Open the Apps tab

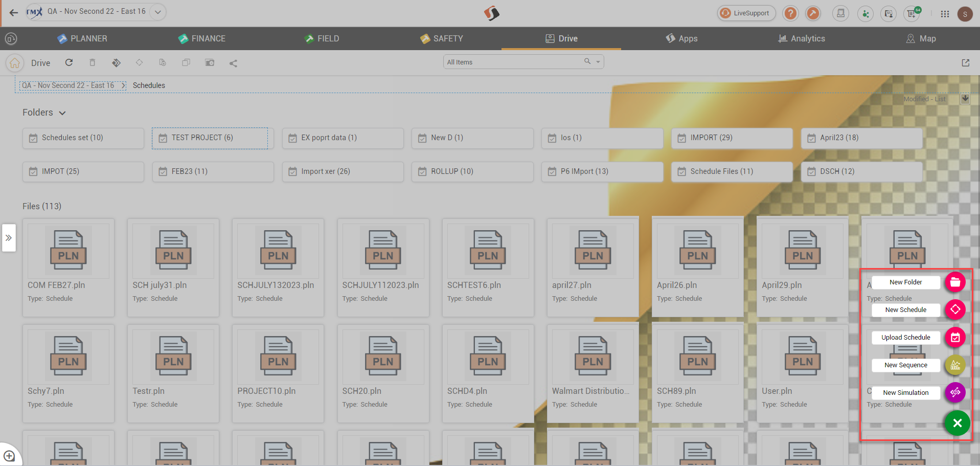point(681,38)
